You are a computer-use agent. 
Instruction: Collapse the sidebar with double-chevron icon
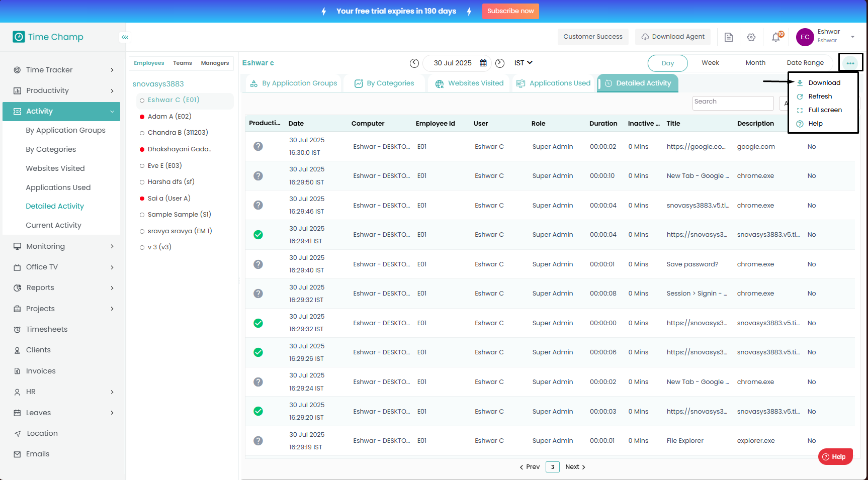point(125,37)
